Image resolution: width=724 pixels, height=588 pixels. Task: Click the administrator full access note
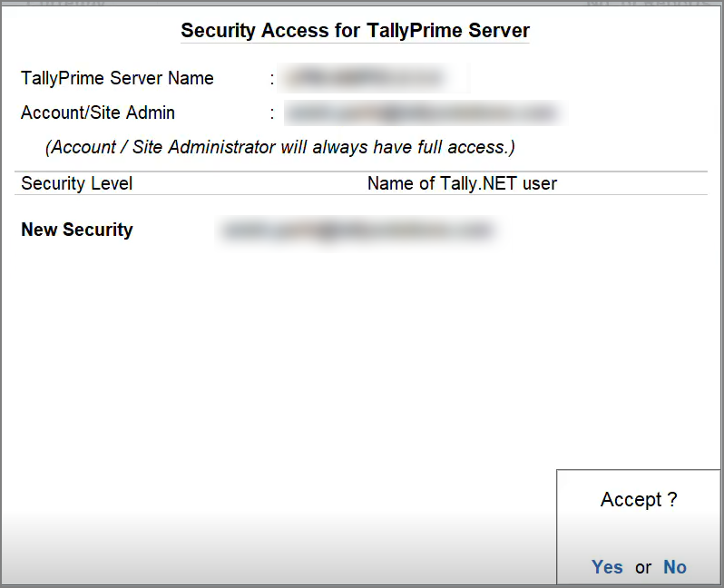[280, 147]
